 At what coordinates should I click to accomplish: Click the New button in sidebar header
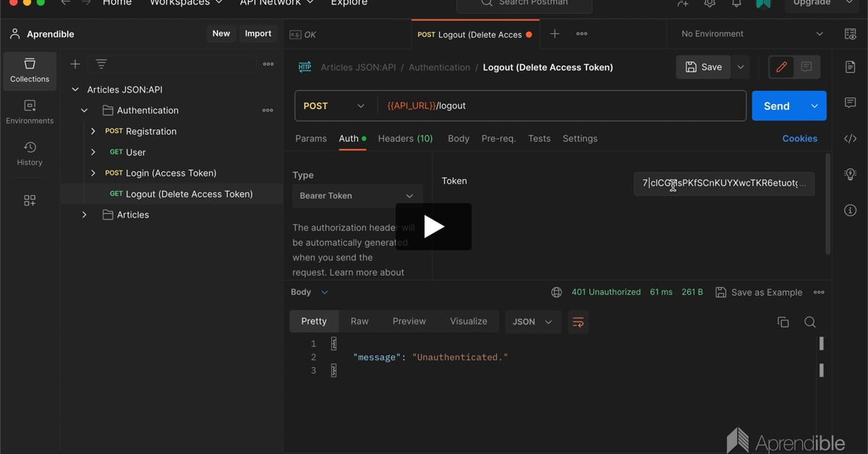(221, 34)
